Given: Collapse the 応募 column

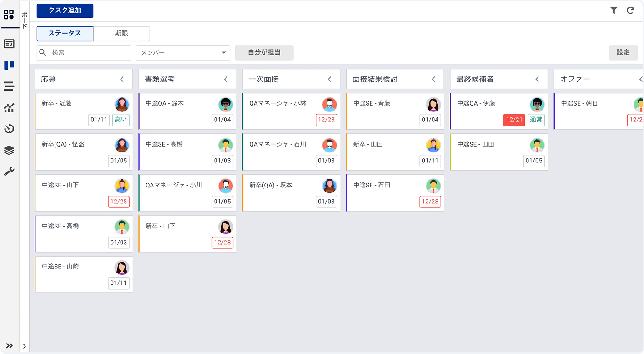Looking at the screenshot, I should pos(122,79).
